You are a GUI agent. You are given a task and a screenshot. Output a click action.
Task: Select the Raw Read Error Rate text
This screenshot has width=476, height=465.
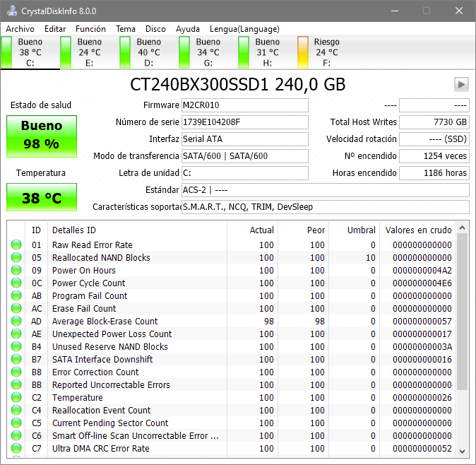93,245
